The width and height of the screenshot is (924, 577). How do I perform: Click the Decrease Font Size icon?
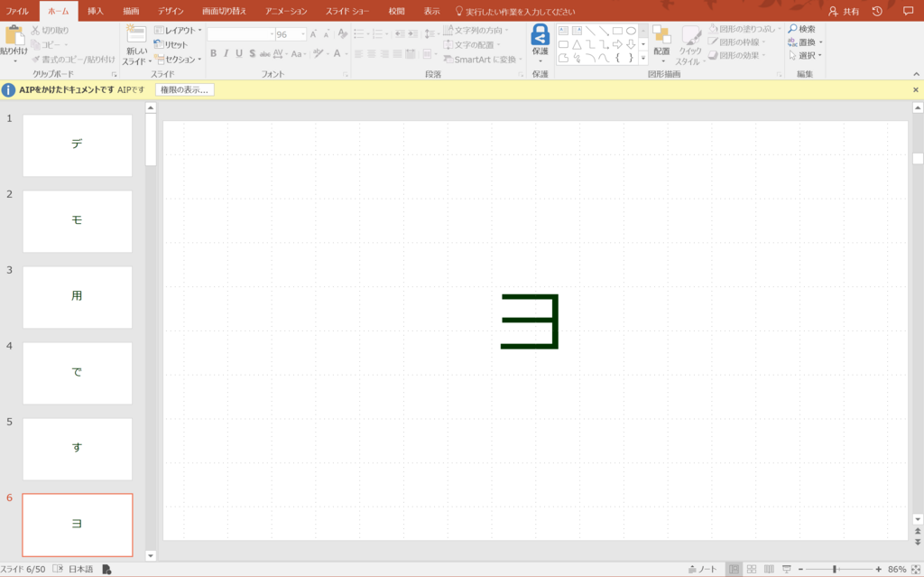point(327,34)
